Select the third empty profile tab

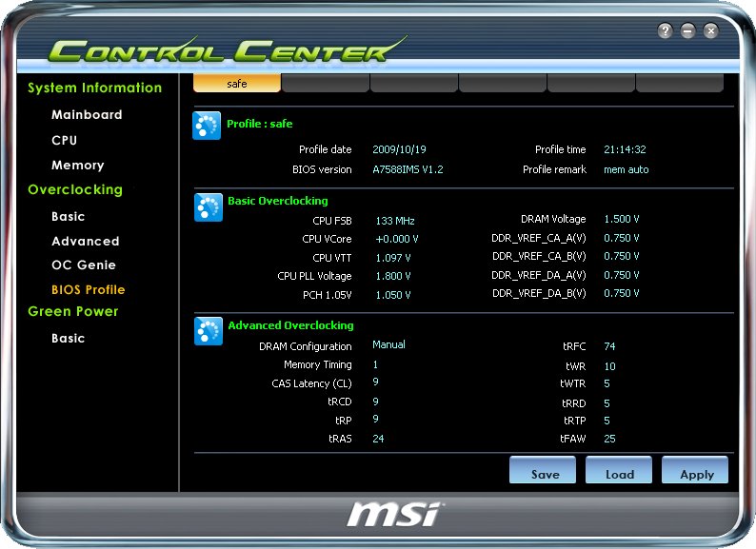click(414, 83)
